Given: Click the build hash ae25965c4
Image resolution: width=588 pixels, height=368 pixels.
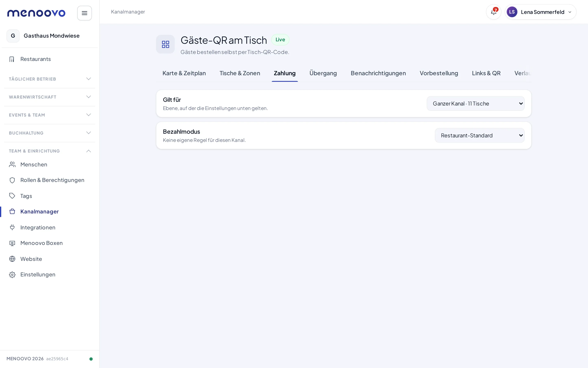Looking at the screenshot, I should pyautogui.click(x=57, y=359).
